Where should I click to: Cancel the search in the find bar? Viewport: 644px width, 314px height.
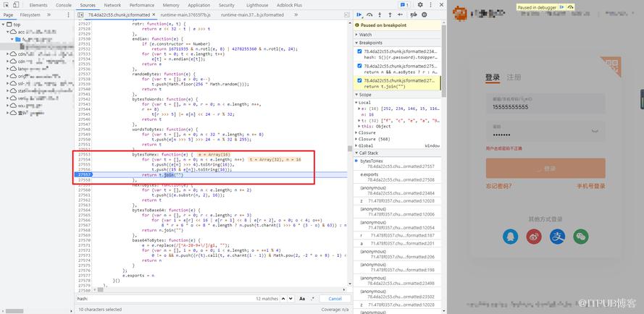tap(335, 299)
